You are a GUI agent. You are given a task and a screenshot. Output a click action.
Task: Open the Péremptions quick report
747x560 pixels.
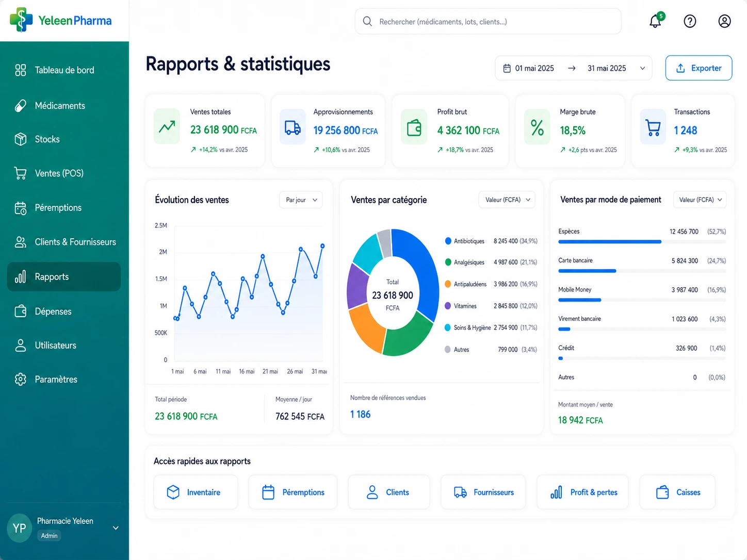[x=293, y=492]
